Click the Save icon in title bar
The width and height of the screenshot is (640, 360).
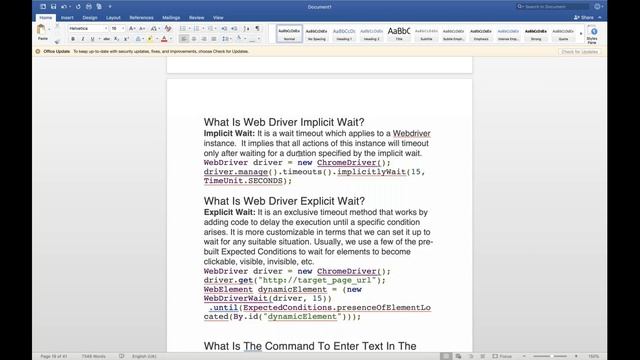tap(53, 7)
